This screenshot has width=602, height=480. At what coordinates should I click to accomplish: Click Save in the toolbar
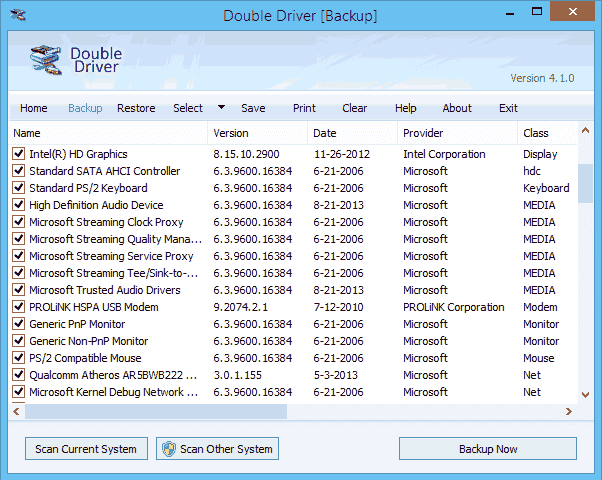[253, 108]
